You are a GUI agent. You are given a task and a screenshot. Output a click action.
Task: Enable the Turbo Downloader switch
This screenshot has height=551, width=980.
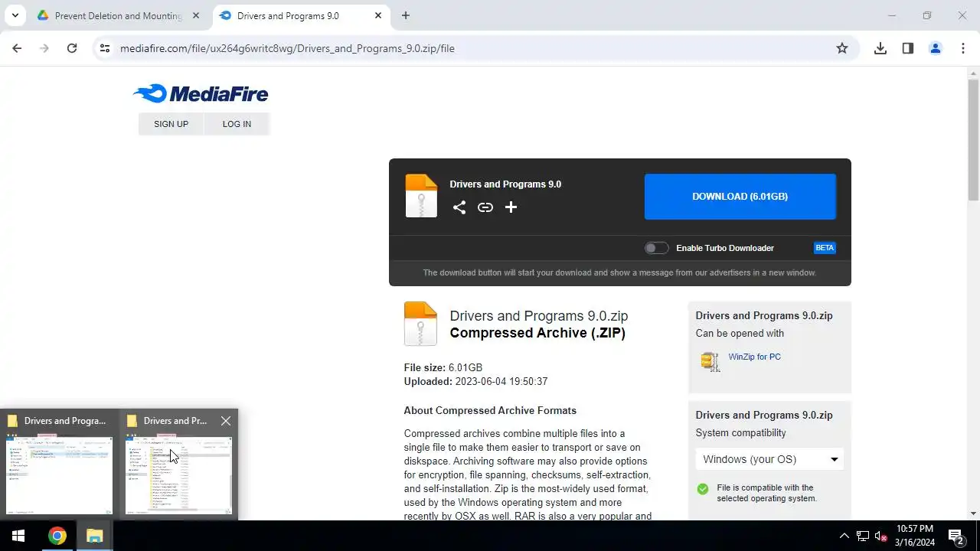pos(656,248)
